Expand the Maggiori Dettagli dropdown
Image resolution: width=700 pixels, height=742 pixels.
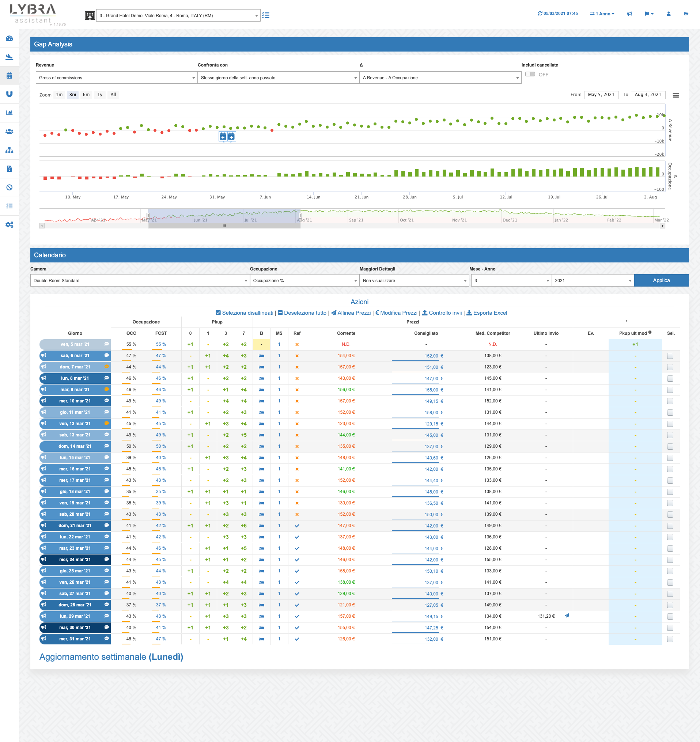click(x=415, y=281)
